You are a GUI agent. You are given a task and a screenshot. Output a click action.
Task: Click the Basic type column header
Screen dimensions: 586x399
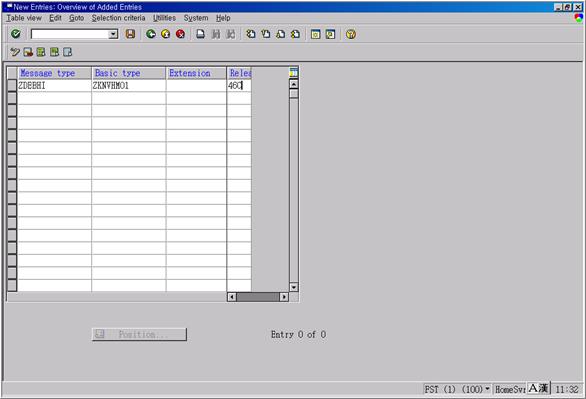point(129,73)
